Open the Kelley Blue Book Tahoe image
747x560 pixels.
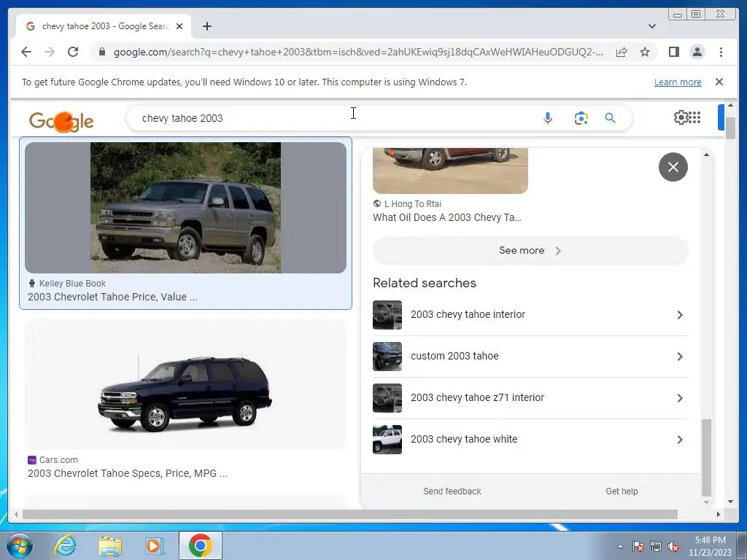pyautogui.click(x=185, y=208)
